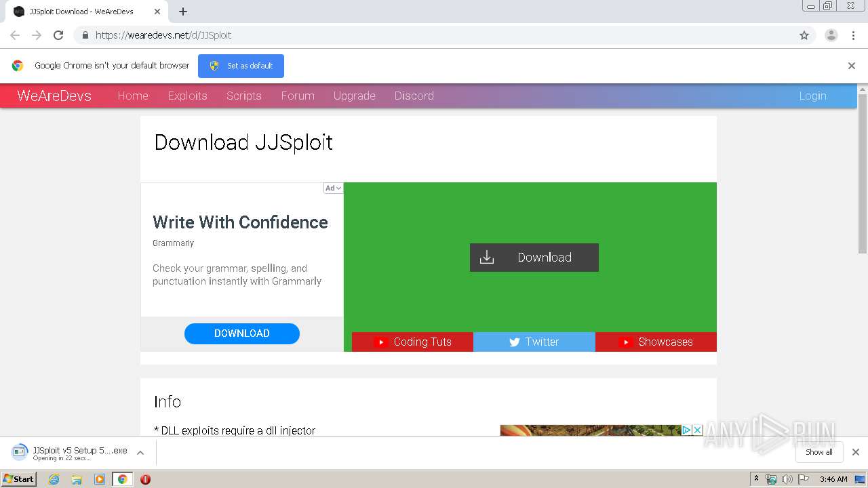This screenshot has height=488, width=868.
Task: Click the blue Grammarly DOWNLOAD ad button
Action: tap(242, 333)
